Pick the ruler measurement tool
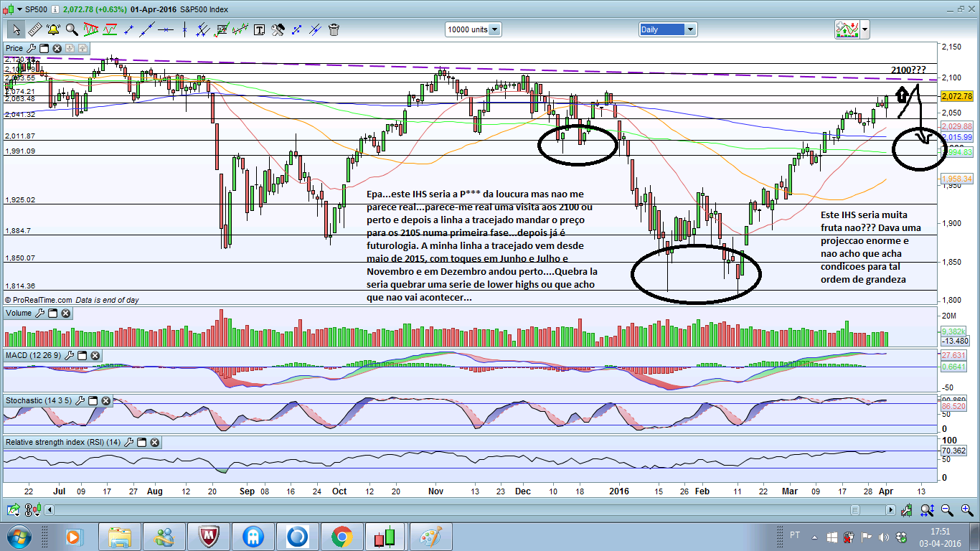Image resolution: width=980 pixels, height=551 pixels. coord(34,29)
